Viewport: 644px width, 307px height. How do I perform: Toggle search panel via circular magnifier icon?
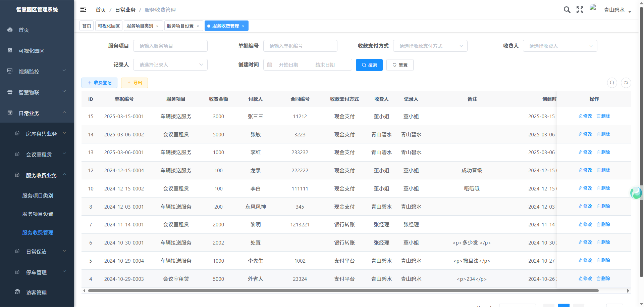click(612, 83)
